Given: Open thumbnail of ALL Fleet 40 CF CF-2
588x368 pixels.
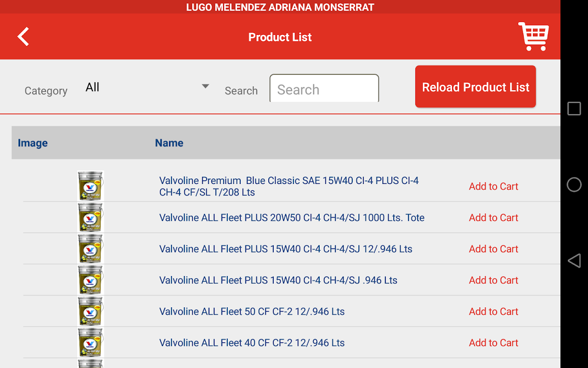Looking at the screenshot, I should (x=90, y=343).
